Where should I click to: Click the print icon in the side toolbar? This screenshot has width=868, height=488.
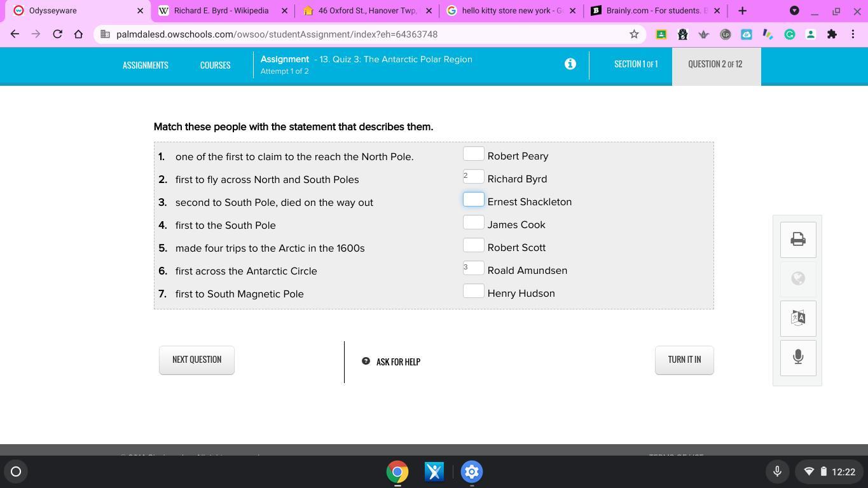point(798,240)
